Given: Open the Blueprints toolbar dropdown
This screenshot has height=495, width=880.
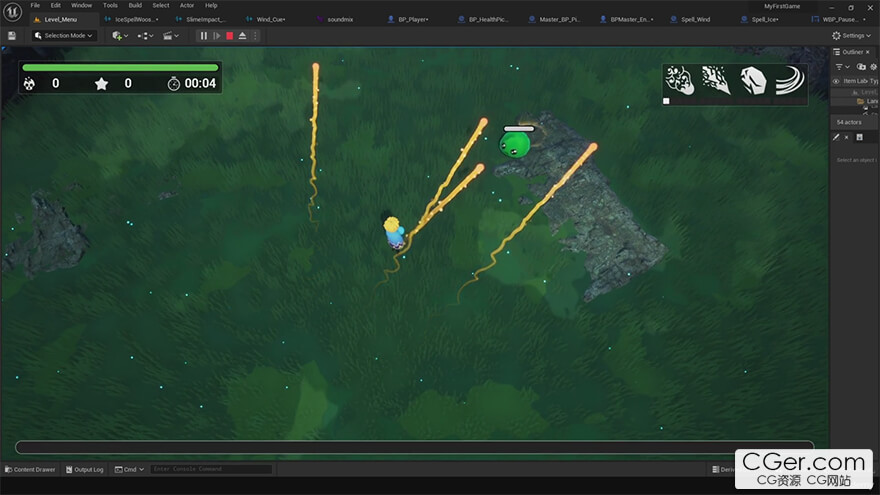Looking at the screenshot, I should 145,35.
